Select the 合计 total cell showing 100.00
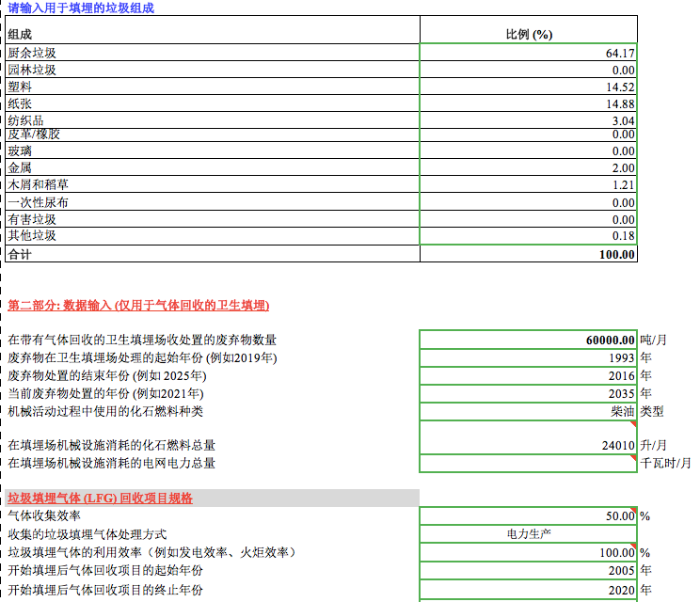 (x=528, y=254)
